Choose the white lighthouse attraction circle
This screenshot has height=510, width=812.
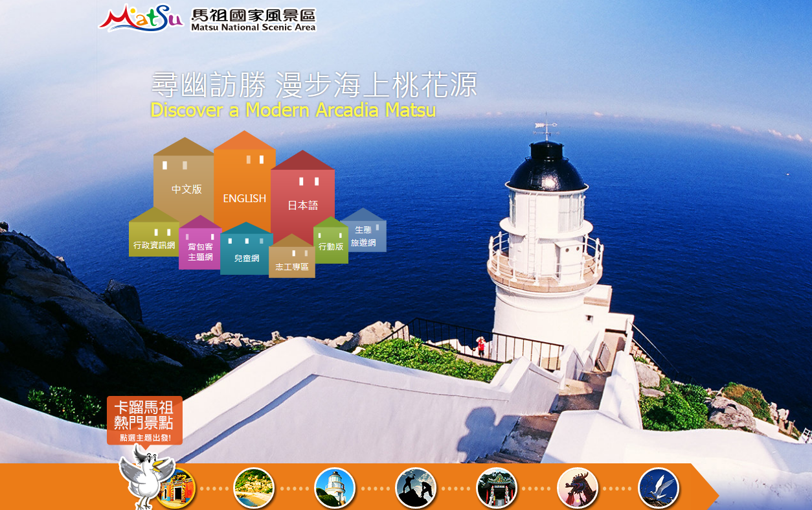click(334, 489)
